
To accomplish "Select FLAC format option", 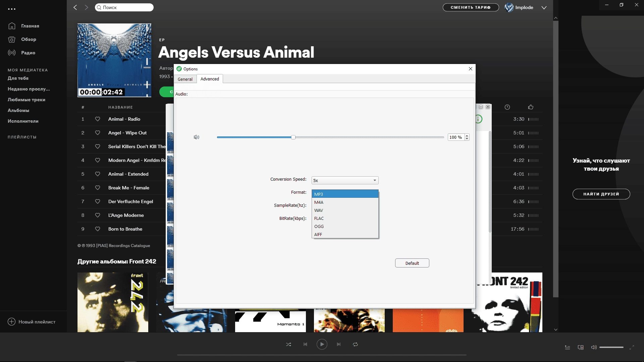I will click(345, 218).
